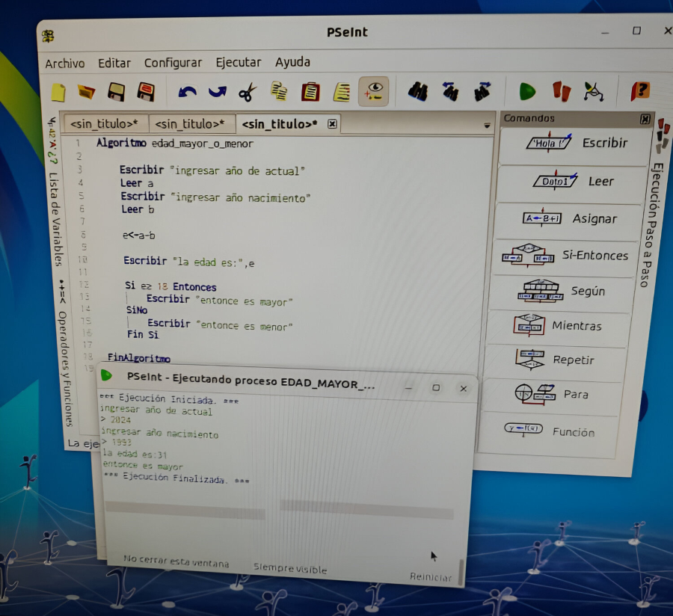Click the 'FinAlgoritmo' line
Screen dimensions: 673x616
(138, 357)
